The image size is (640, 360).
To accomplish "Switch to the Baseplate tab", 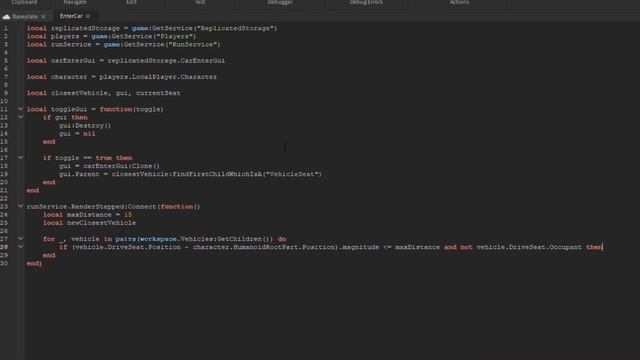I will (24, 16).
